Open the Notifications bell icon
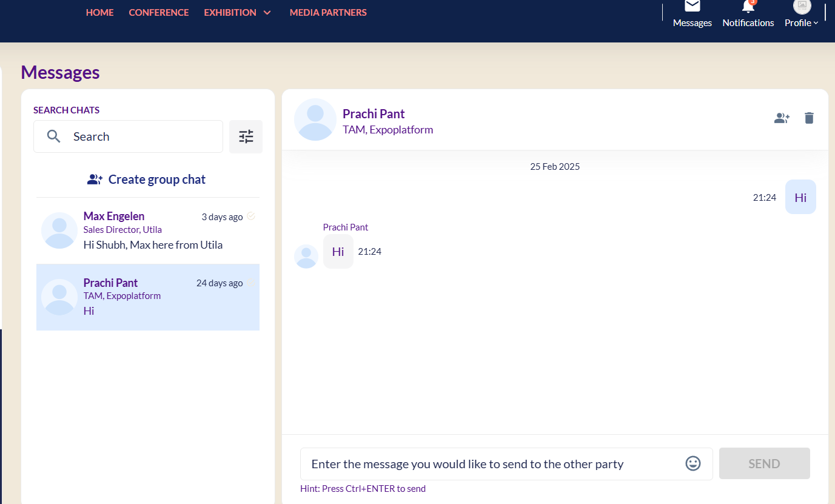 pyautogui.click(x=748, y=7)
